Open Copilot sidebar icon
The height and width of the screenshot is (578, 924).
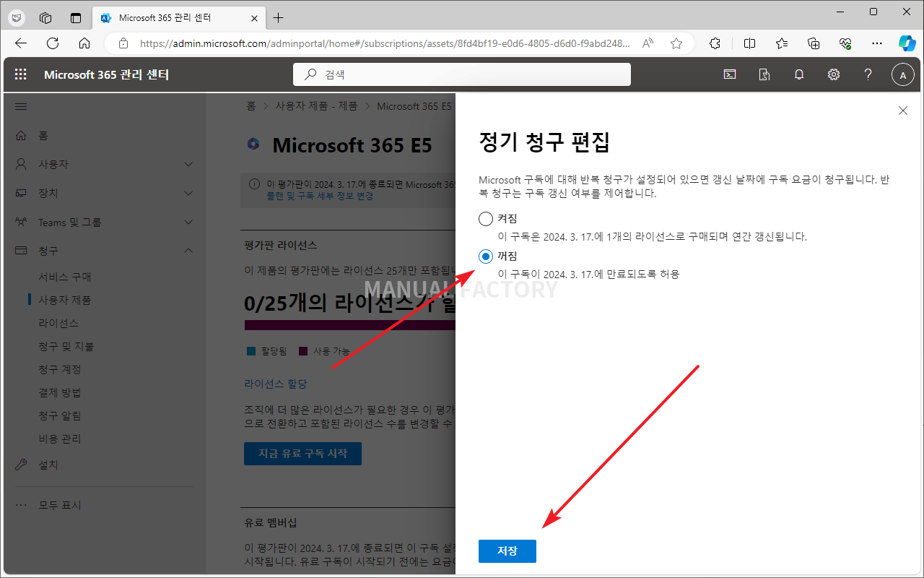(x=907, y=43)
